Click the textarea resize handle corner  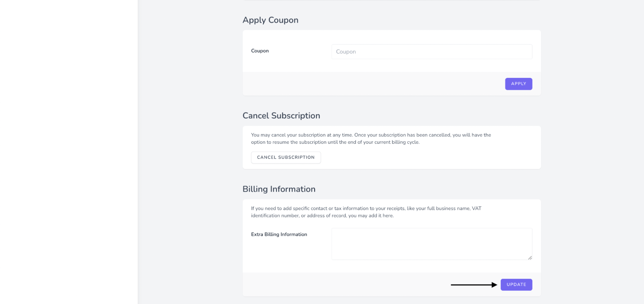[x=530, y=257]
